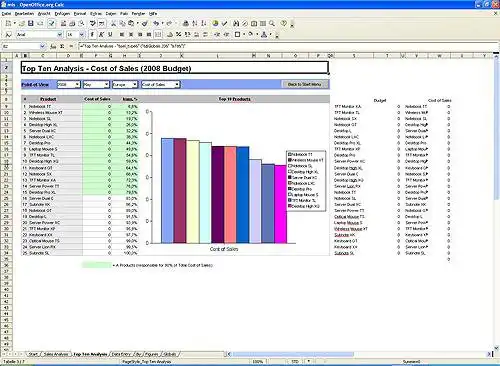The height and width of the screenshot is (366, 500).
Task: Select the Format Paintbrush tool
Action: [x=145, y=23]
